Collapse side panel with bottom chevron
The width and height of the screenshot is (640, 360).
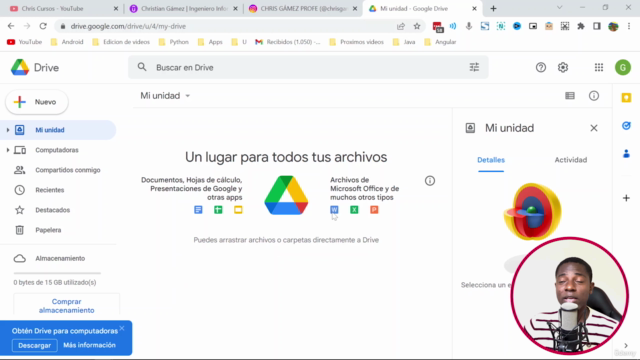click(626, 345)
